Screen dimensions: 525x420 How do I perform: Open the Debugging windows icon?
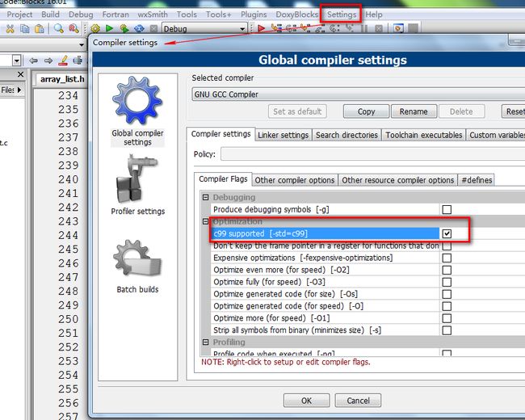point(398,29)
